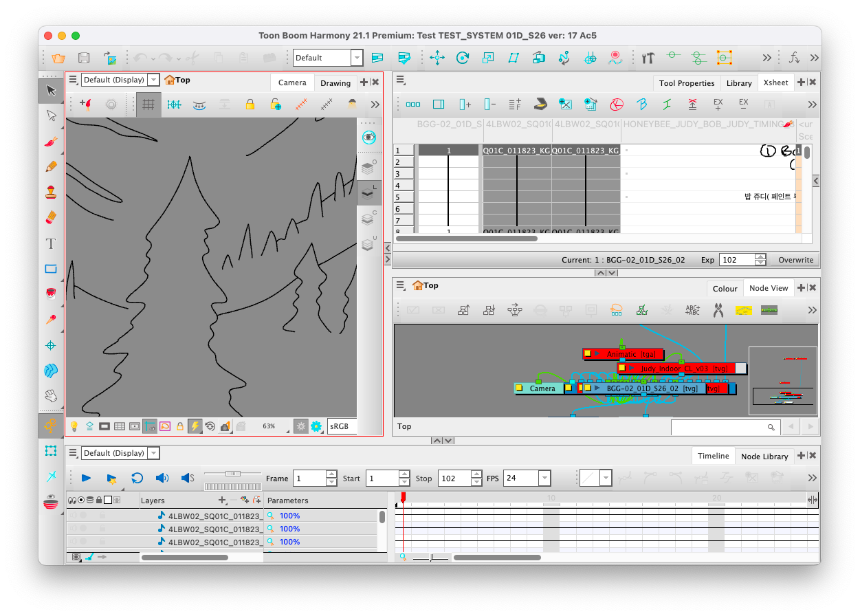This screenshot has height=616, width=860.
Task: Toggle the Light Table bulb in Camera status bar
Action: click(74, 426)
